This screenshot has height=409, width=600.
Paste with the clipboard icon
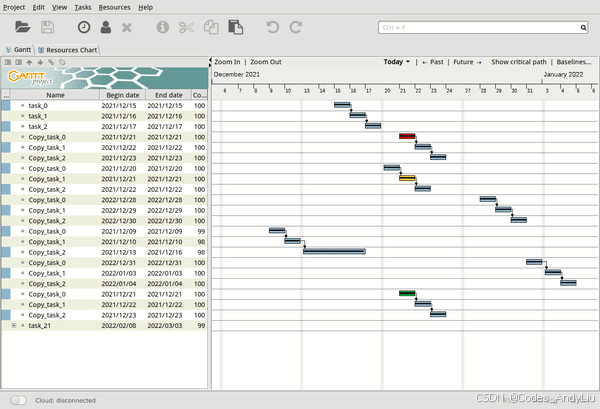click(235, 27)
